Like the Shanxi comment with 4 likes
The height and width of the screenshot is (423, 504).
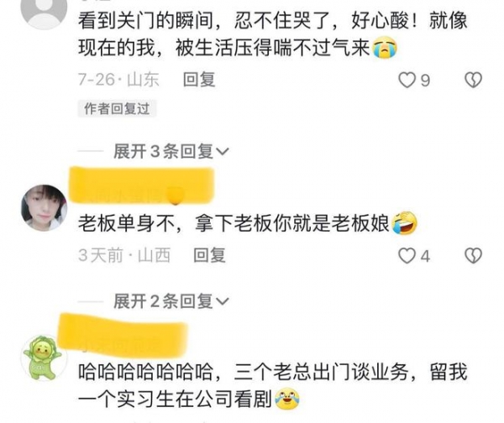407,256
